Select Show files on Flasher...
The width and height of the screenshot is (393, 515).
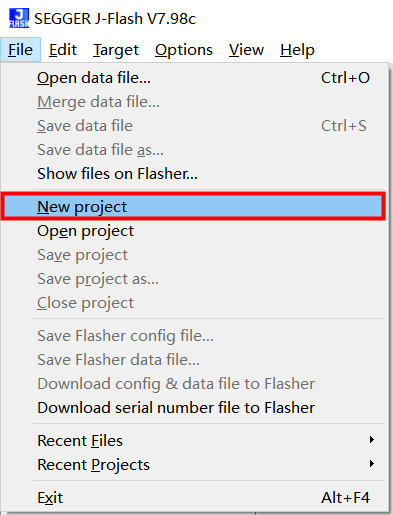(194, 174)
